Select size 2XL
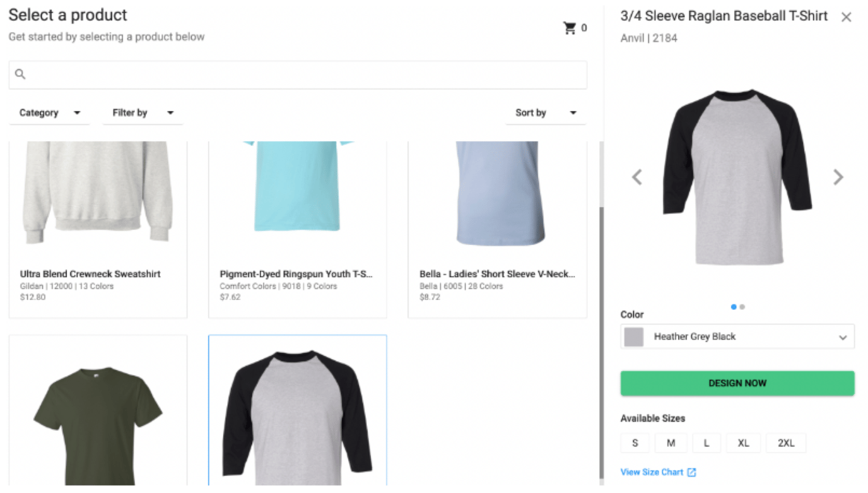Image resolution: width=868 pixels, height=493 pixels. click(785, 443)
